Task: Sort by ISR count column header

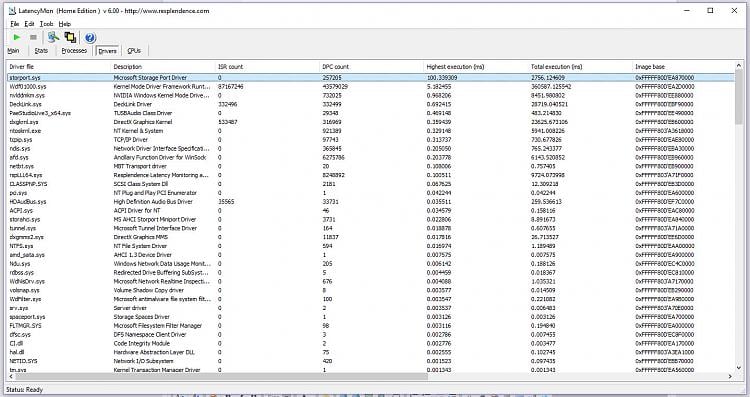Action: 267,66
